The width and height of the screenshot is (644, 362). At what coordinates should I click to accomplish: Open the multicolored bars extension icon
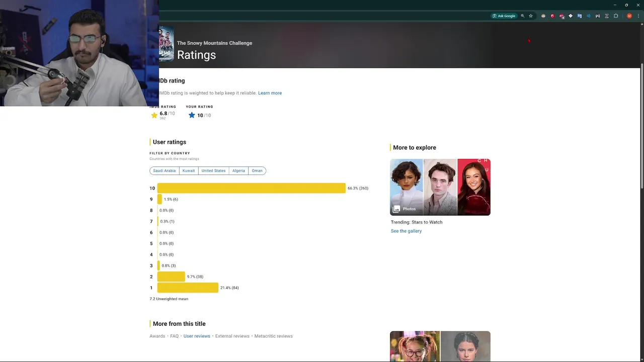[x=597, y=16]
